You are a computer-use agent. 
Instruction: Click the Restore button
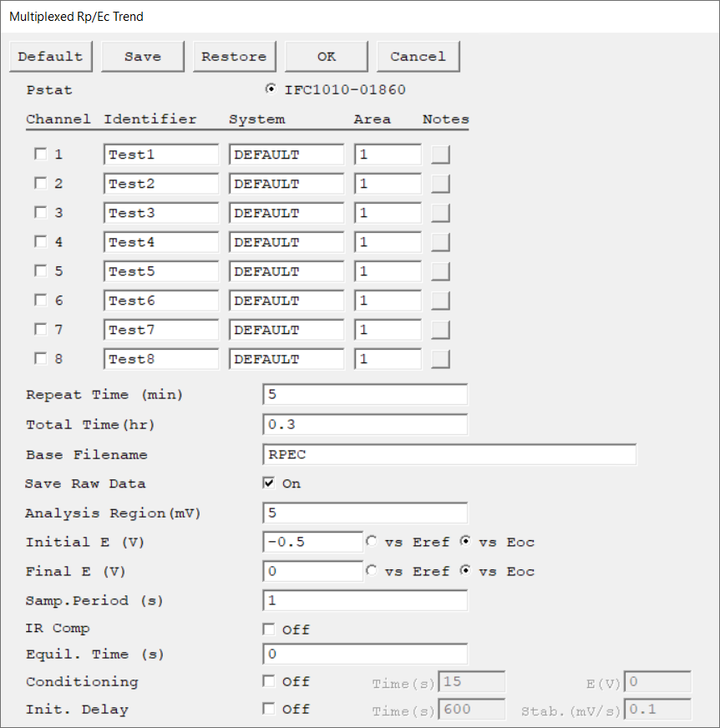click(x=235, y=57)
